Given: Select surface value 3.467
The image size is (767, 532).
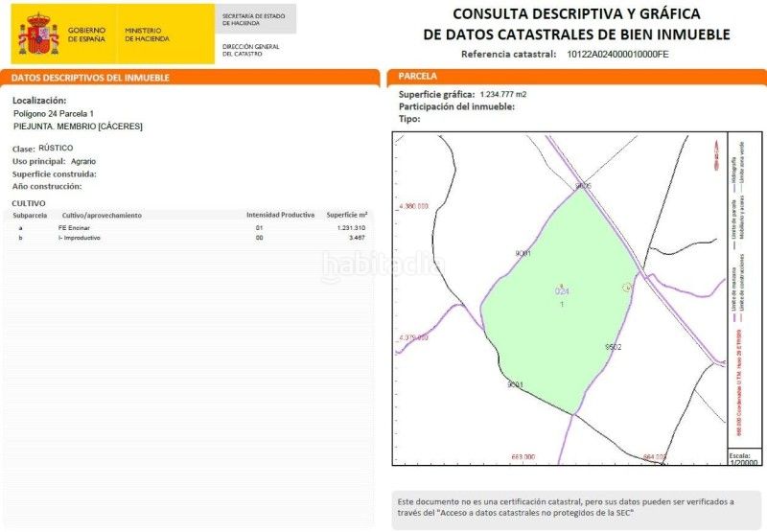Looking at the screenshot, I should (357, 238).
